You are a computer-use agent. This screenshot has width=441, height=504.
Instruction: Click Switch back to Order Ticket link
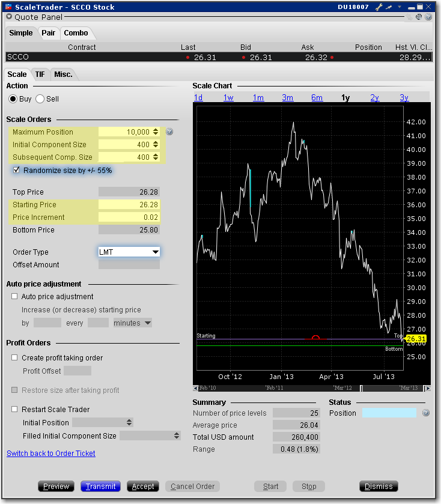[x=51, y=454]
